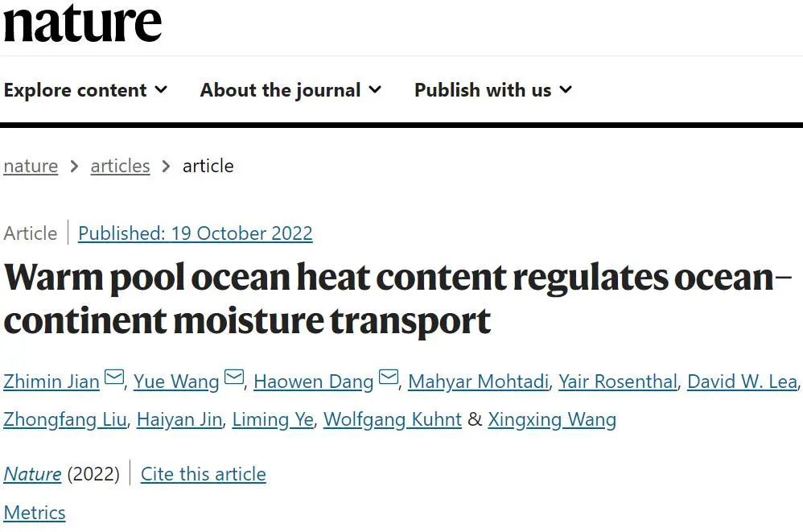Click the italic Nature journal link
This screenshot has width=803, height=532.
[x=33, y=474]
